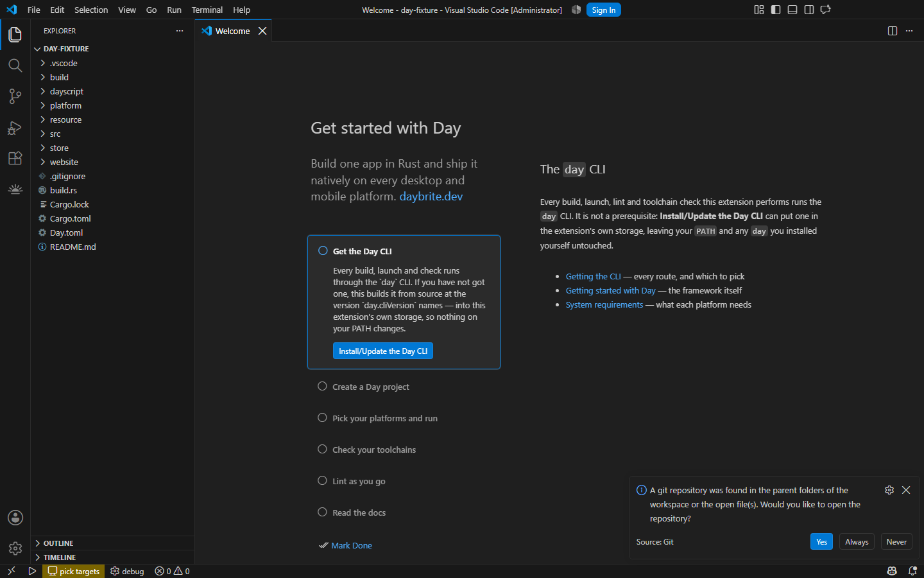Select Read the docs step
Viewport: 924px width, 578px height.
(404, 512)
